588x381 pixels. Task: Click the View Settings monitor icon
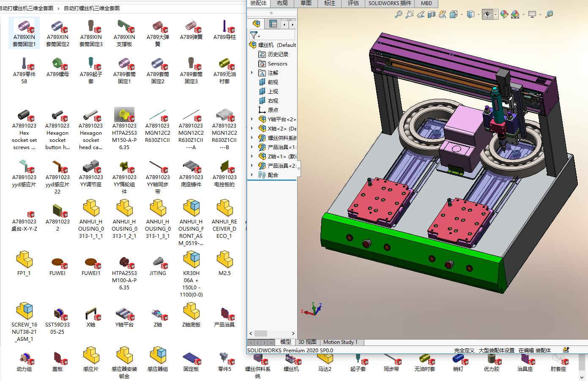click(532, 14)
